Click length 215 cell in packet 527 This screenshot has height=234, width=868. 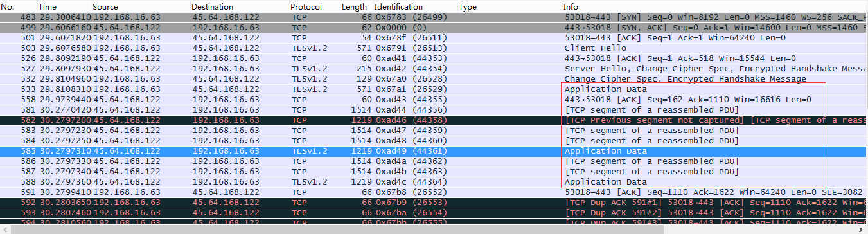[360, 69]
